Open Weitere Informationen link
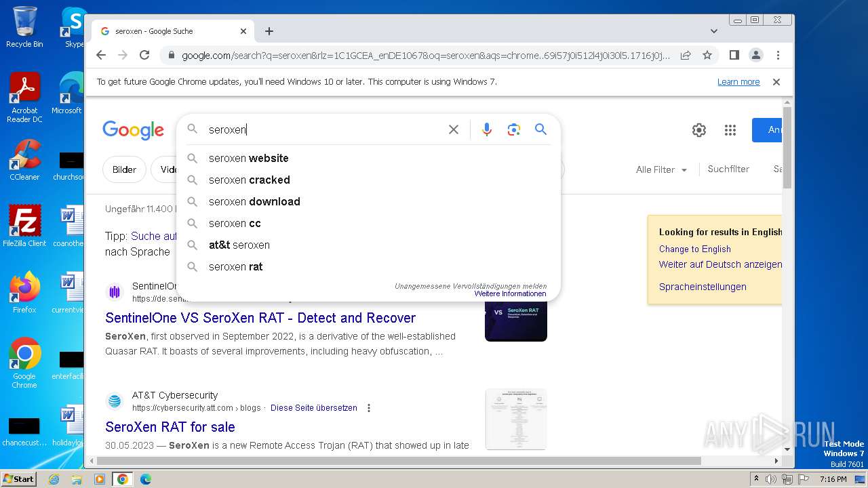 (510, 294)
